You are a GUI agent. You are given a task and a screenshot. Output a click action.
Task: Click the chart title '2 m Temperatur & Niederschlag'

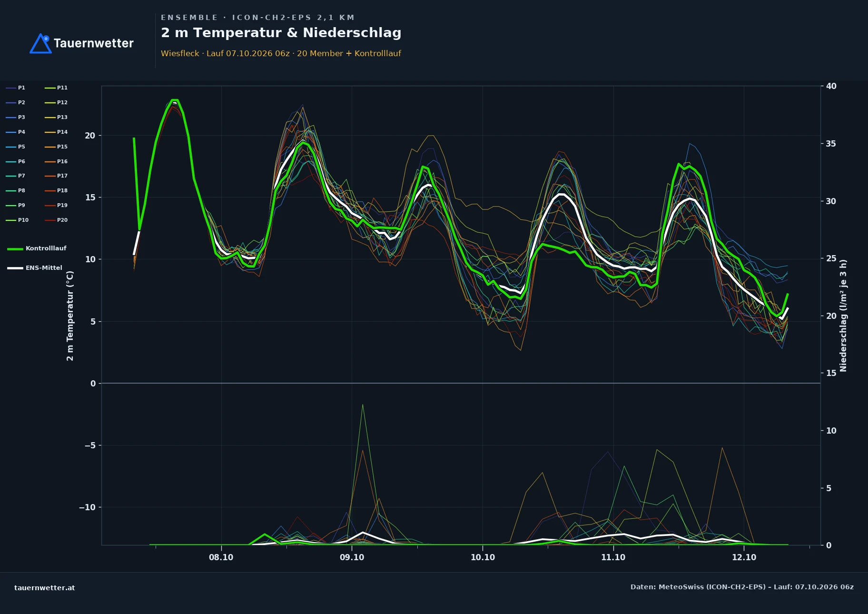(281, 33)
